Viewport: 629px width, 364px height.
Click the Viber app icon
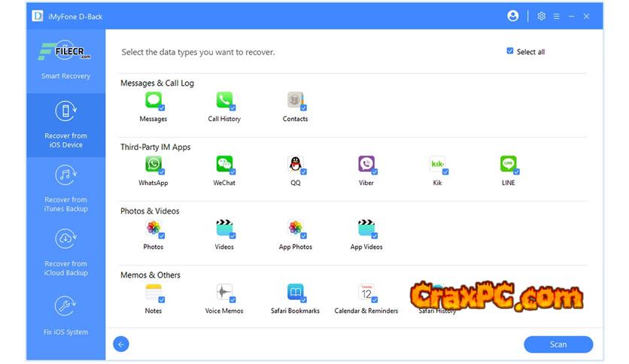366,164
